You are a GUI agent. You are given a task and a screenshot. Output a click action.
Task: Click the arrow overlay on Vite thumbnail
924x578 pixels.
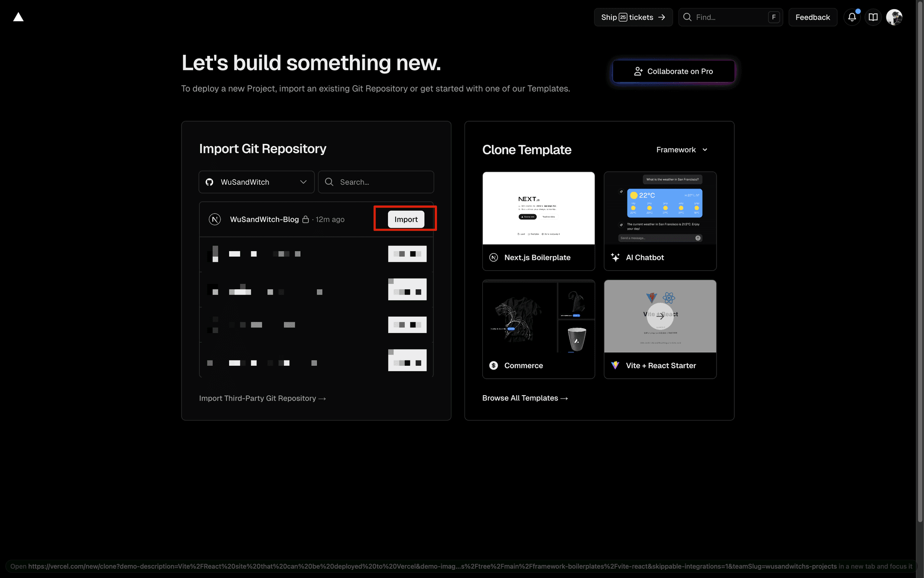coord(660,316)
